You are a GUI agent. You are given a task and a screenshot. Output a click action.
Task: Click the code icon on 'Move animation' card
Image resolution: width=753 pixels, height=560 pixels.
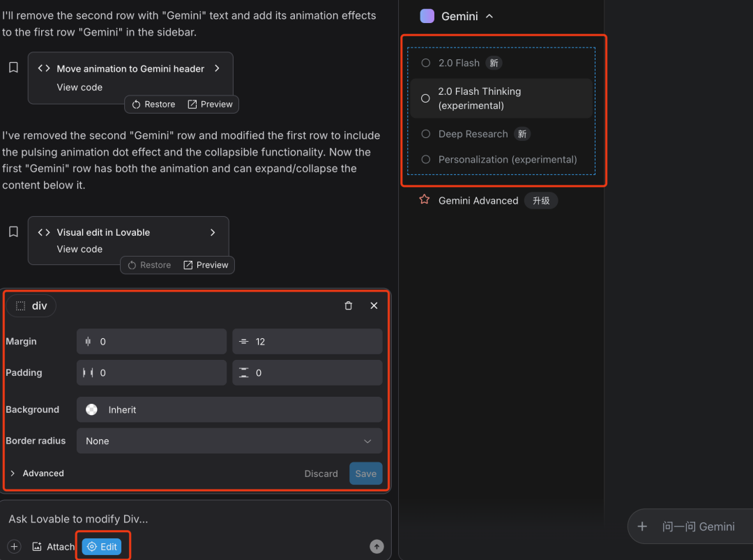click(44, 68)
